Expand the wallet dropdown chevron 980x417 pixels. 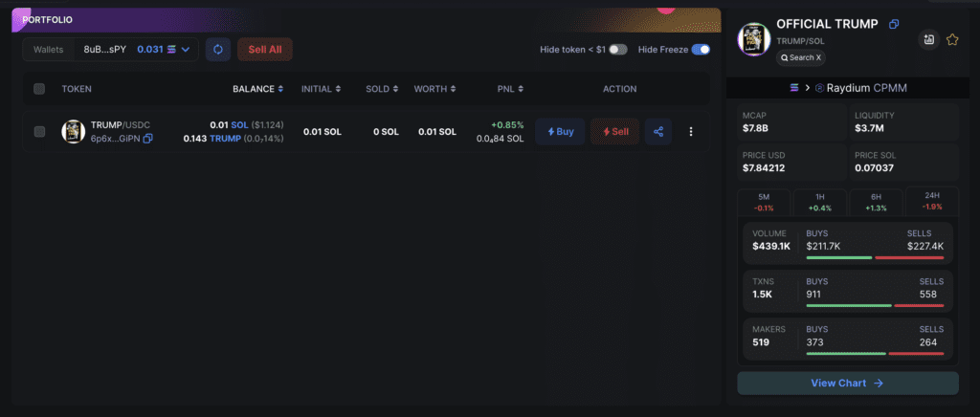tap(186, 50)
